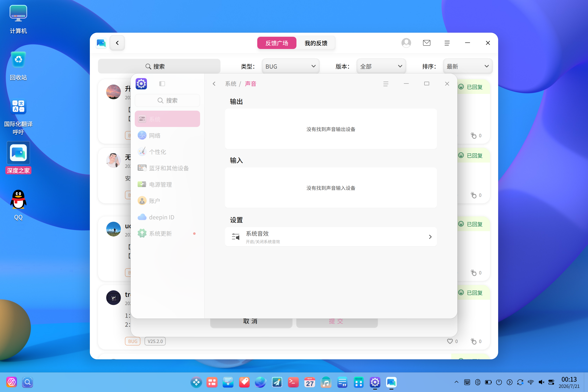
Task: Switch to 我的反馈 tab
Action: 316,43
